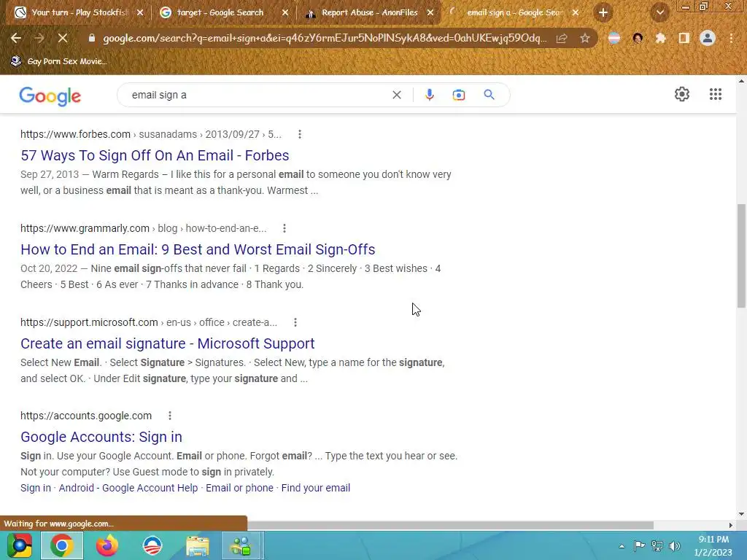Launch Firefox from the taskbar
This screenshot has height=560, width=747.
[x=107, y=545]
